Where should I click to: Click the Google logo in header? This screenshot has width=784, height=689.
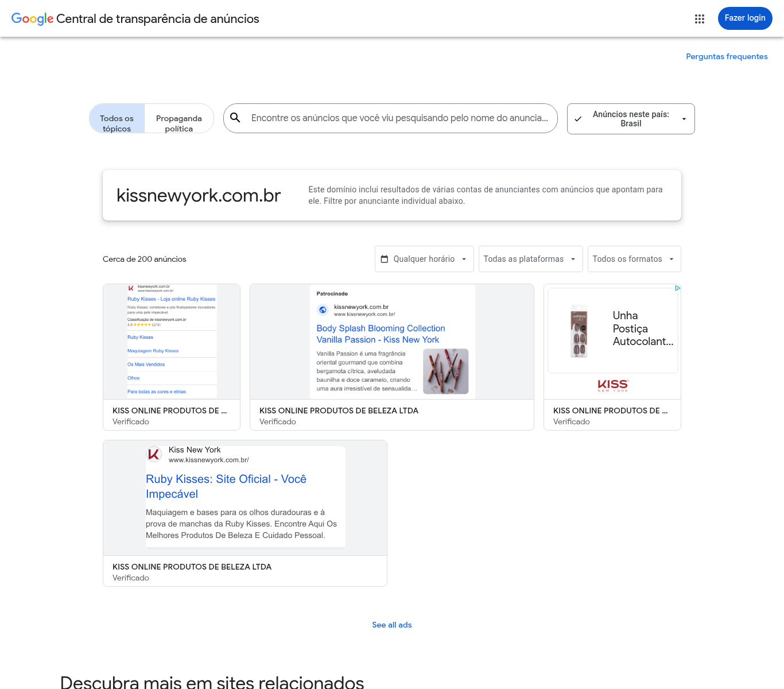pos(33,19)
